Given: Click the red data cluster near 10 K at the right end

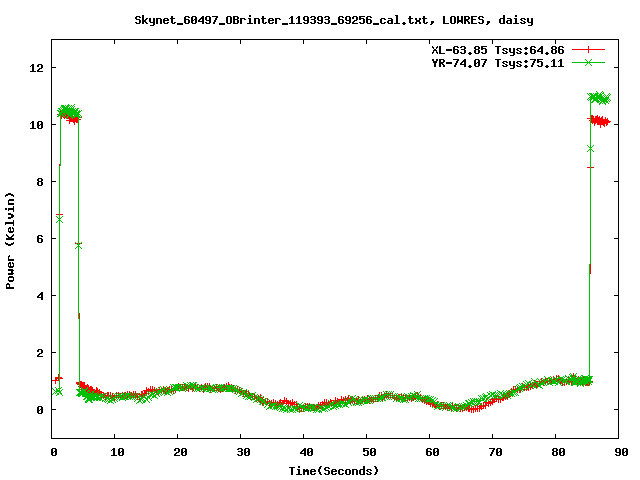Looking at the screenshot, I should click(599, 121).
